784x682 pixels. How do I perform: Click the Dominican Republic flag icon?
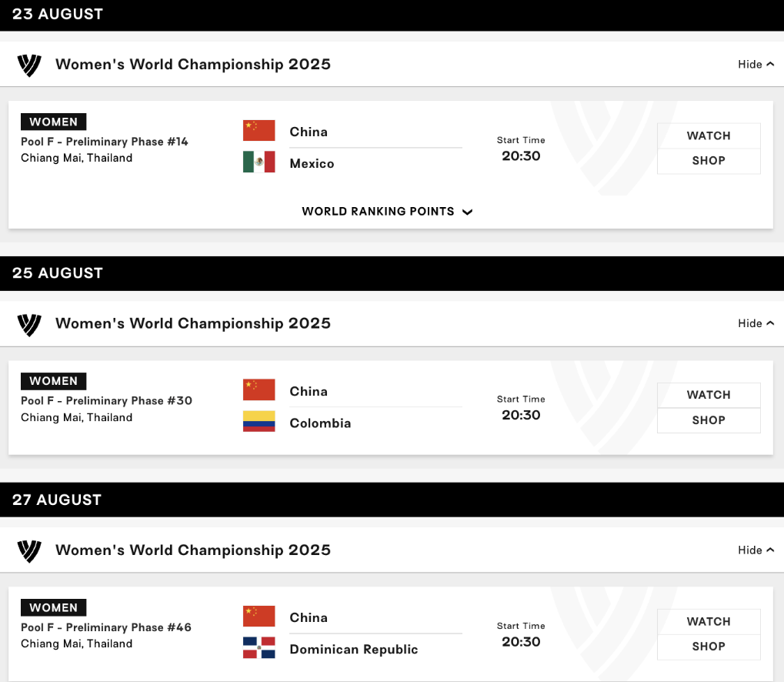(259, 648)
